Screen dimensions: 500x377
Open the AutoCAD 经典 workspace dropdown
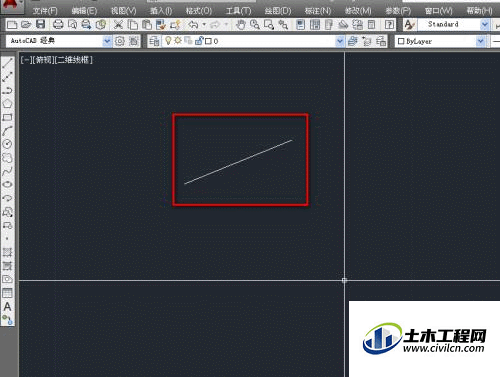coord(58,41)
